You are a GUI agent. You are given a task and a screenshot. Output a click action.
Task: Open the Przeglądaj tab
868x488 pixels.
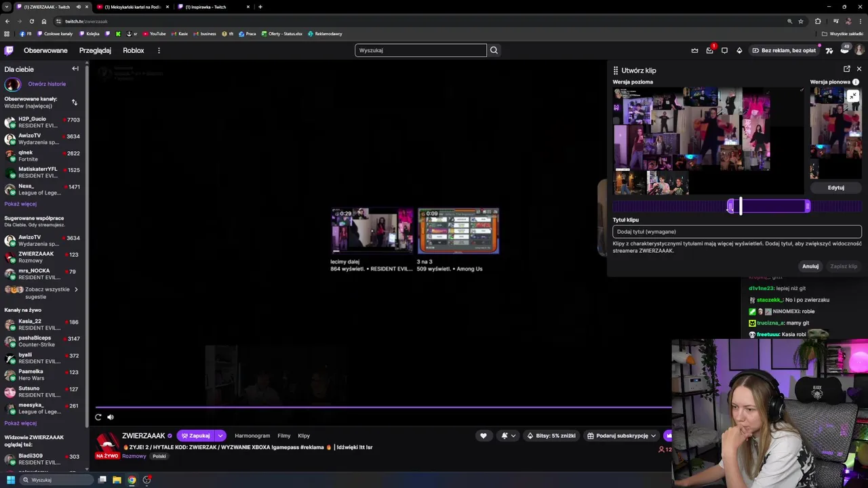click(95, 50)
